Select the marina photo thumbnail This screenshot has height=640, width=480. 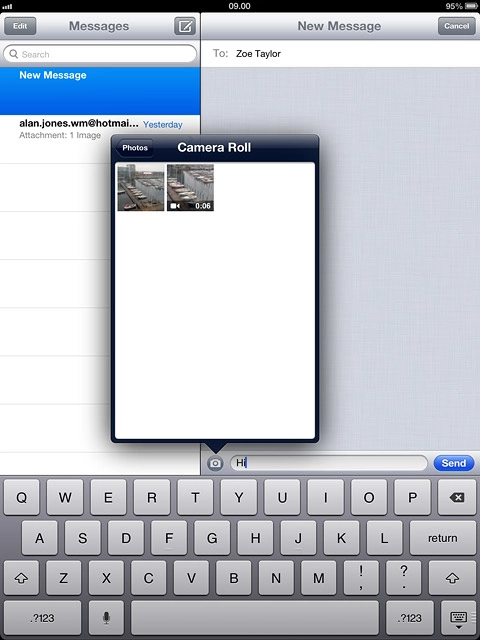point(141,187)
